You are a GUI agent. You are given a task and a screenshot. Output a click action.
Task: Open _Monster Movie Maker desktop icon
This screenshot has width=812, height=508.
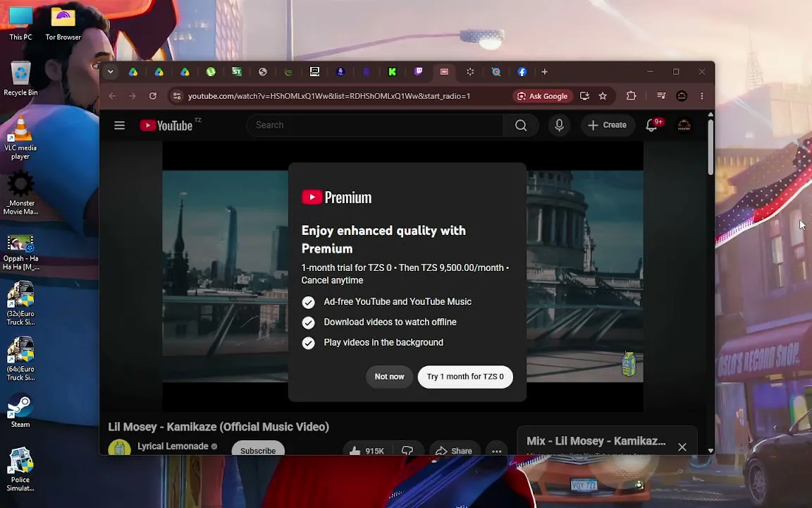(x=20, y=193)
